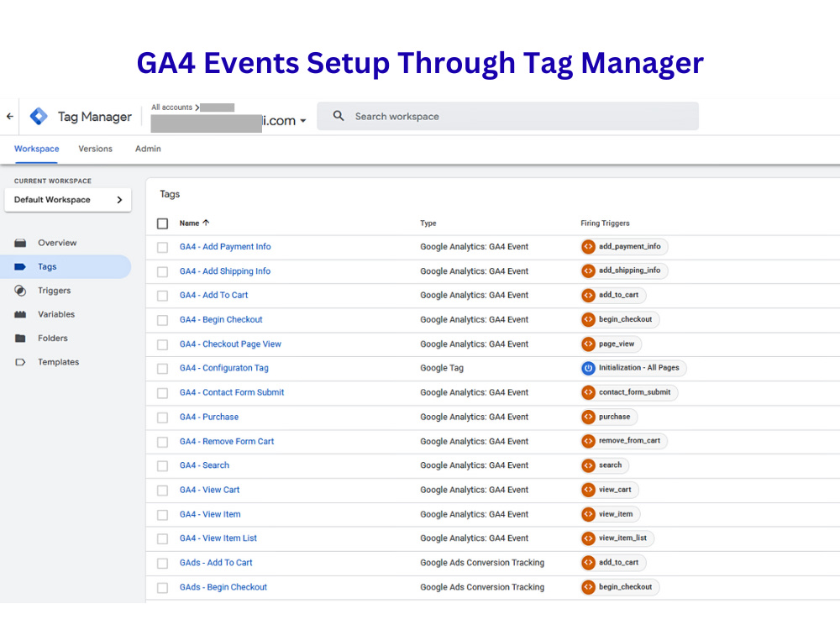Check the GA4 - Begin Checkout checkbox

[x=162, y=320]
